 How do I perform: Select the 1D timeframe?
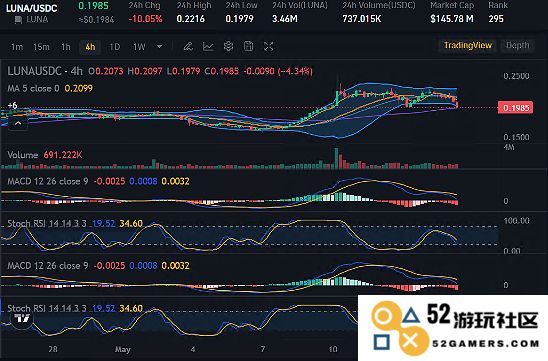coord(115,47)
